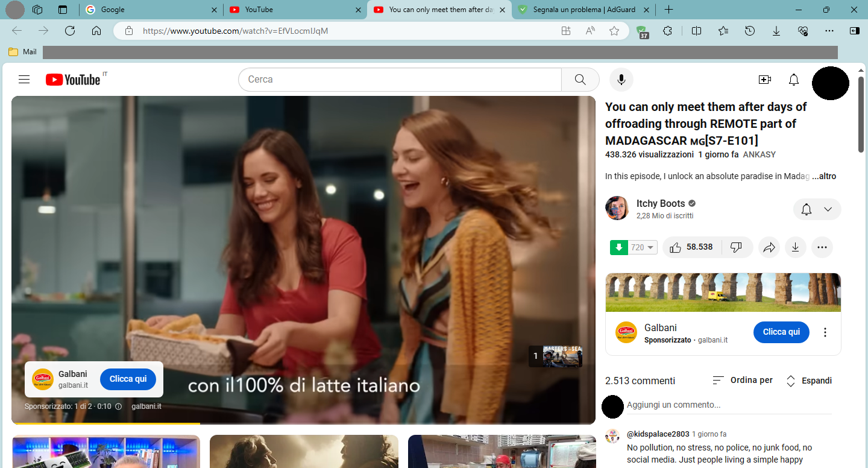Toggle dislike on the video

click(737, 247)
